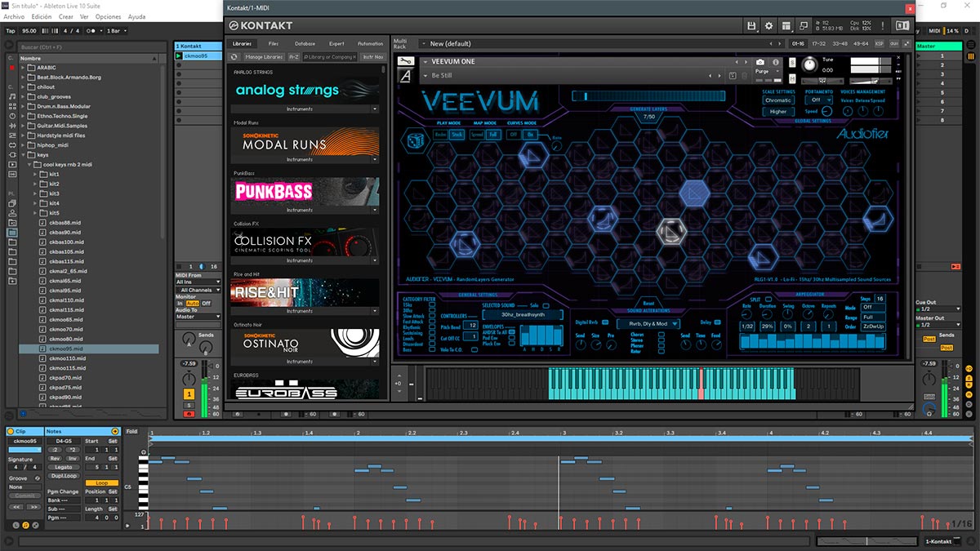Image resolution: width=980 pixels, height=551 pixels.
Task: Click the Native Instruments logo button in Kontakt
Action: pyautogui.click(x=902, y=26)
